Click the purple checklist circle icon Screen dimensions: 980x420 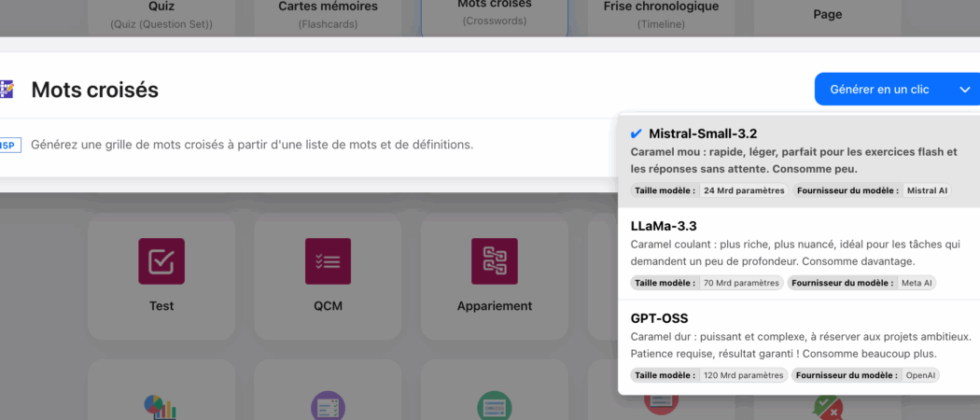coord(328,407)
